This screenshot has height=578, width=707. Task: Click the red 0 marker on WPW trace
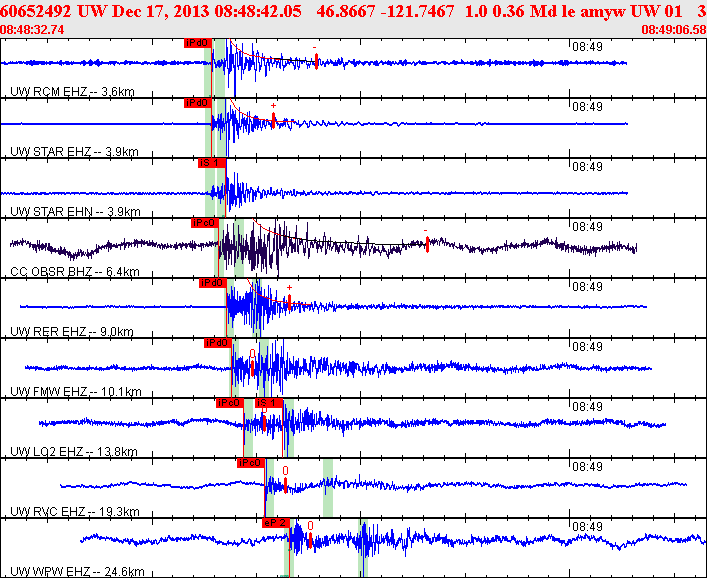310,526
